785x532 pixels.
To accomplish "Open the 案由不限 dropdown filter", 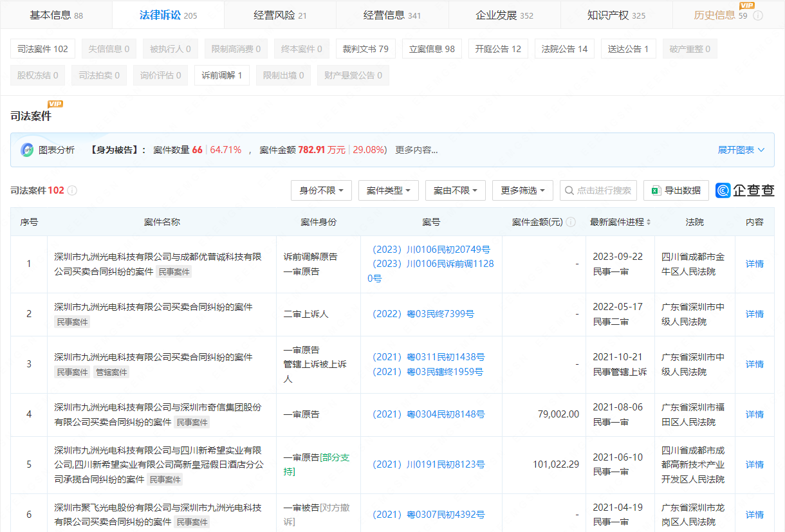I will coord(455,190).
